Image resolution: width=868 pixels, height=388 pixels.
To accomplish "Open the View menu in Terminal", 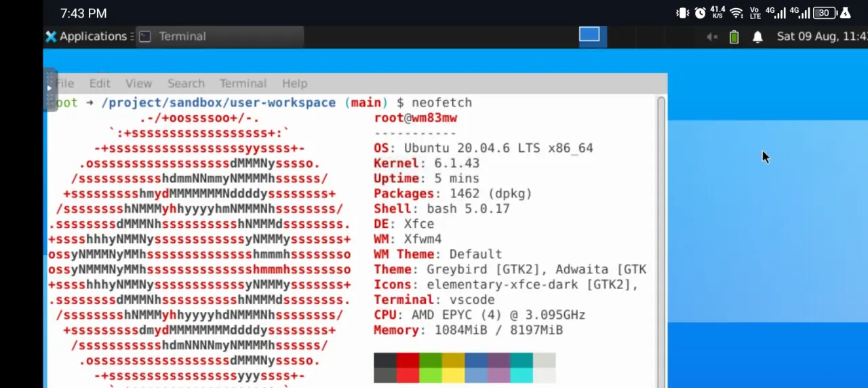I will [x=138, y=83].
